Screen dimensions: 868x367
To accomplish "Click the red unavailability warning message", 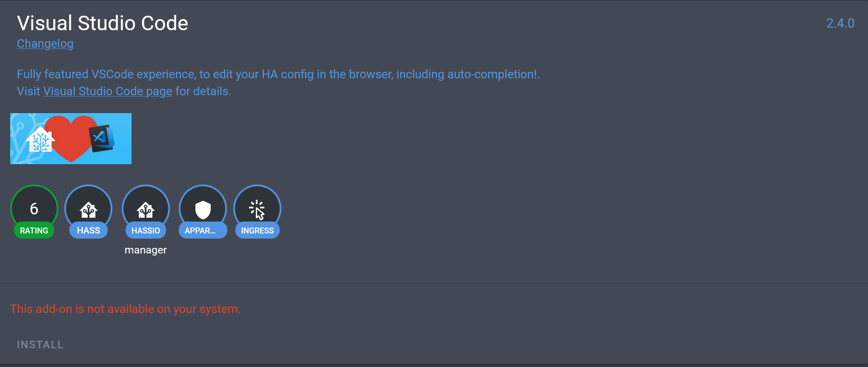I will 126,309.
